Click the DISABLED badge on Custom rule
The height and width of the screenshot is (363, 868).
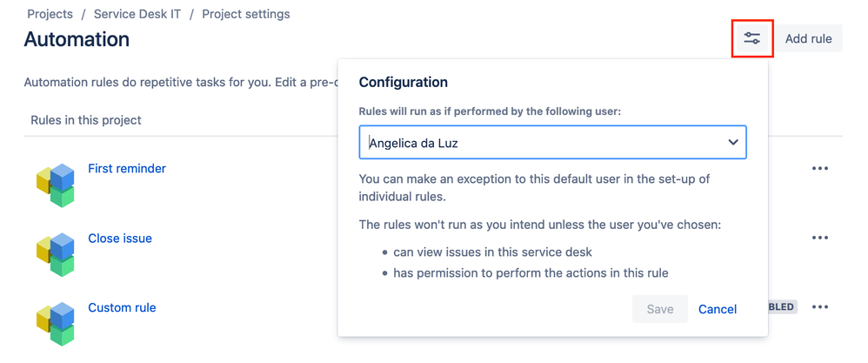coord(782,307)
